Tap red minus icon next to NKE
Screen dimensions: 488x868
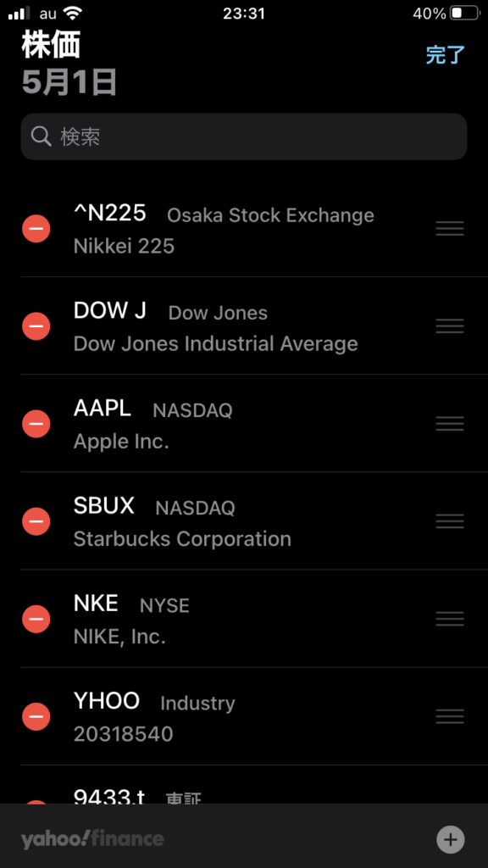tap(36, 619)
